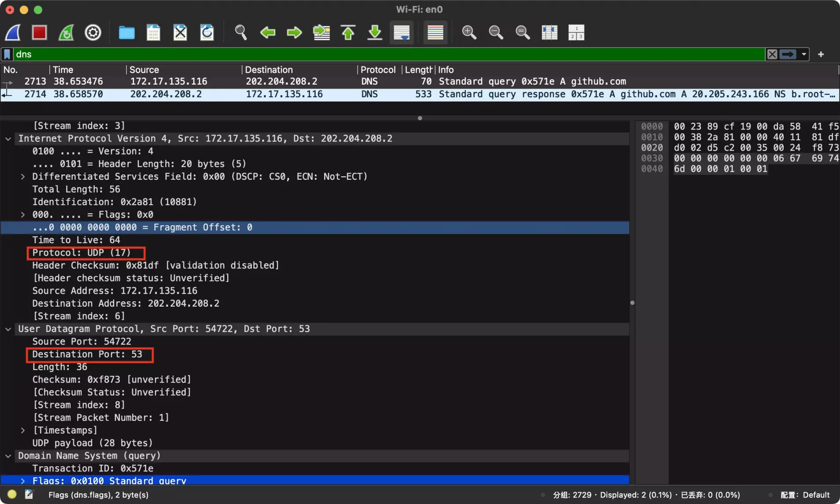Screen dimensions: 840x504
Task: Go back in packet history arrow
Action: click(268, 33)
